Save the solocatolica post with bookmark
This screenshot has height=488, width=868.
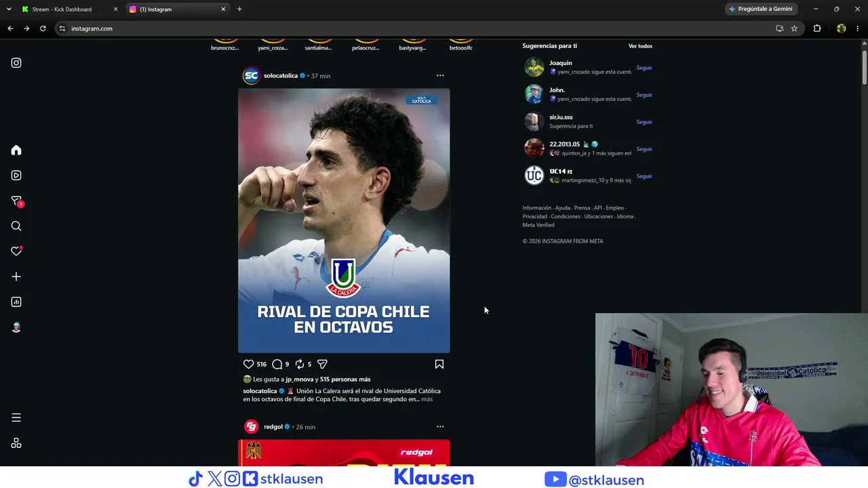tap(439, 364)
